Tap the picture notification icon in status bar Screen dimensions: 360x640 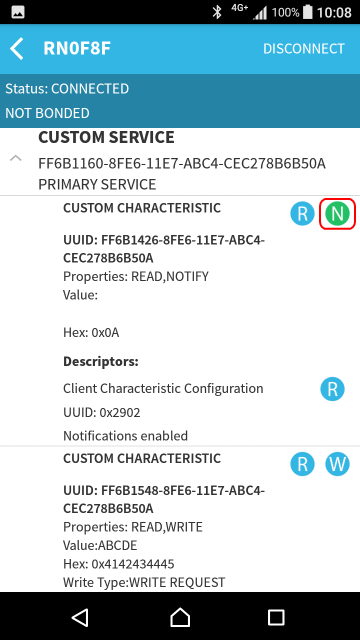click(18, 12)
